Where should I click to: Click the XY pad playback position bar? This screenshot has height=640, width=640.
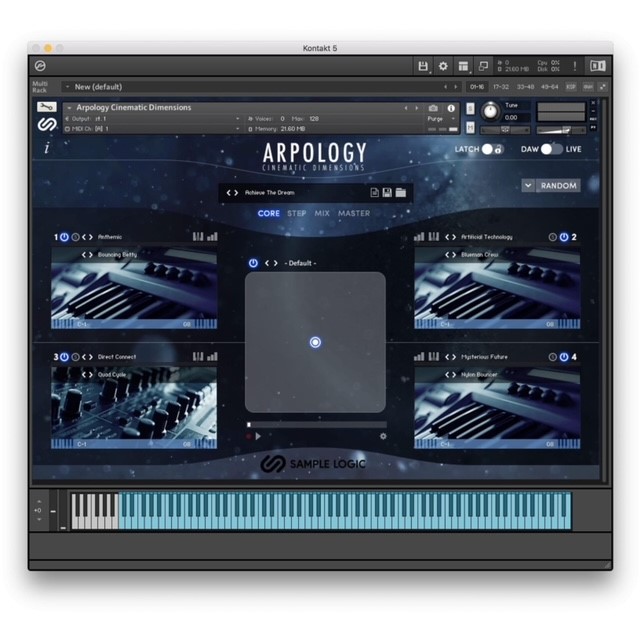[317, 424]
